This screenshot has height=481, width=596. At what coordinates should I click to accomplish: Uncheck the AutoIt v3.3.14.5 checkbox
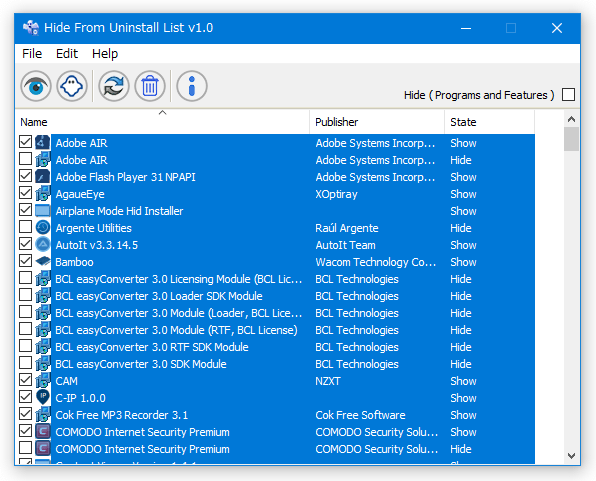(x=25, y=244)
